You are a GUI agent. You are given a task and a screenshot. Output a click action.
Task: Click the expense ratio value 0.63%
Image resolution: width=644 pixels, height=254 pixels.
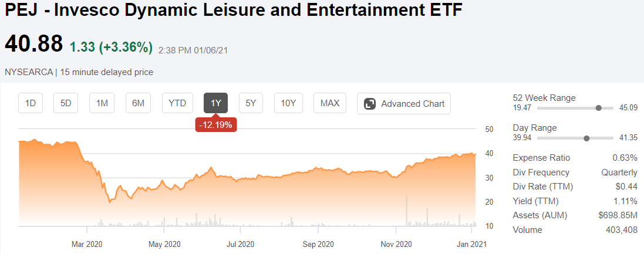(625, 158)
